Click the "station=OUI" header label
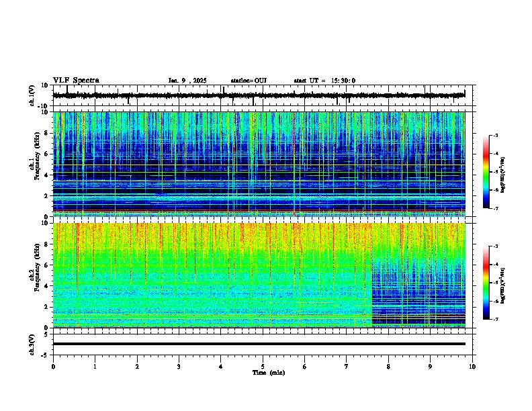 coord(249,81)
